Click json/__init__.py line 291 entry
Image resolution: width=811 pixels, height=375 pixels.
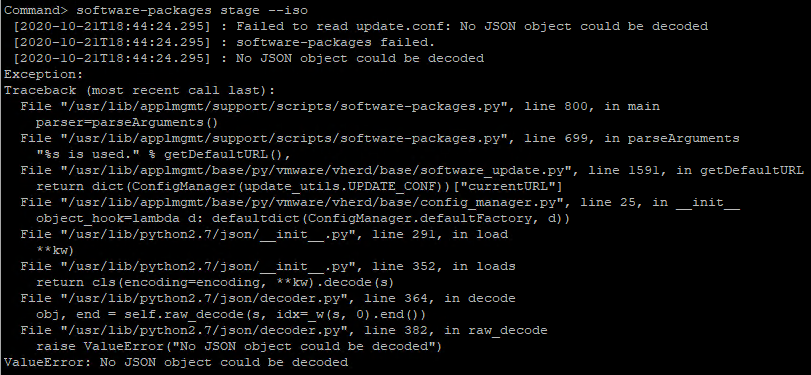[x=264, y=235]
